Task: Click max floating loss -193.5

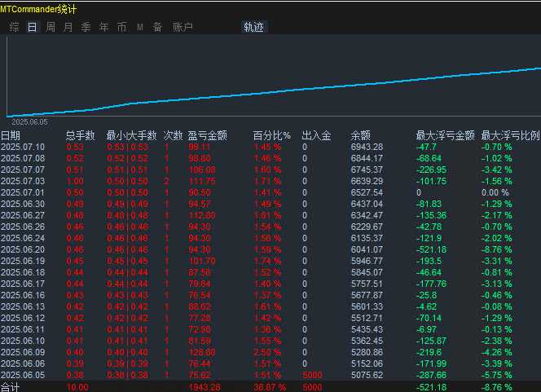Action: (x=429, y=261)
